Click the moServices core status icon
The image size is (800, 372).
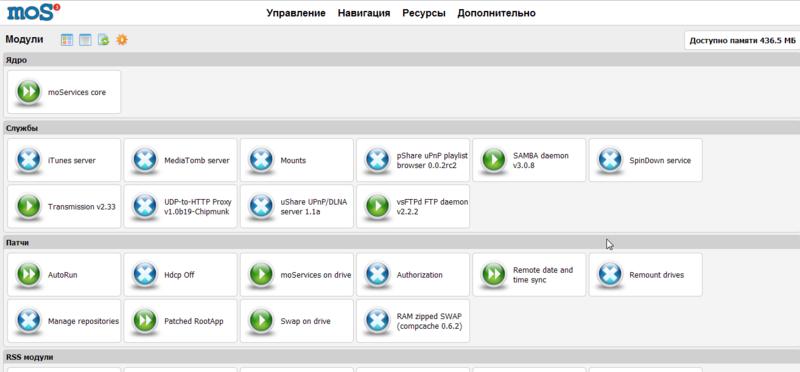[x=29, y=92]
